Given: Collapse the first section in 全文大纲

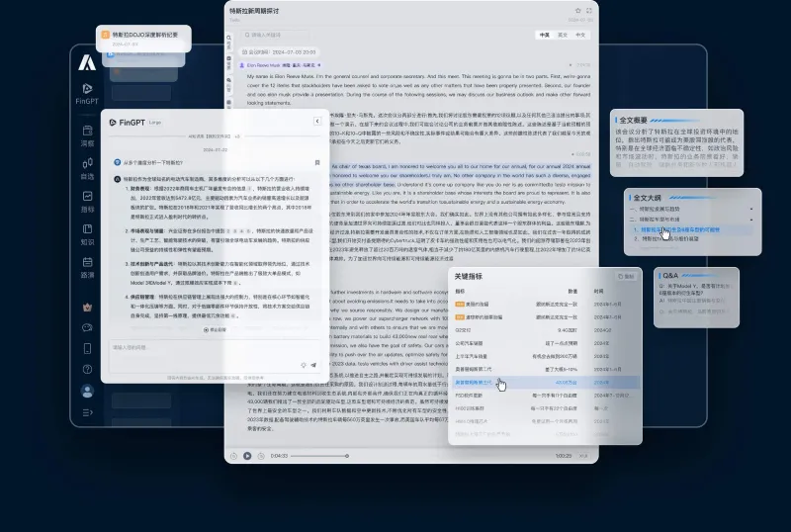Looking at the screenshot, I should 751,209.
